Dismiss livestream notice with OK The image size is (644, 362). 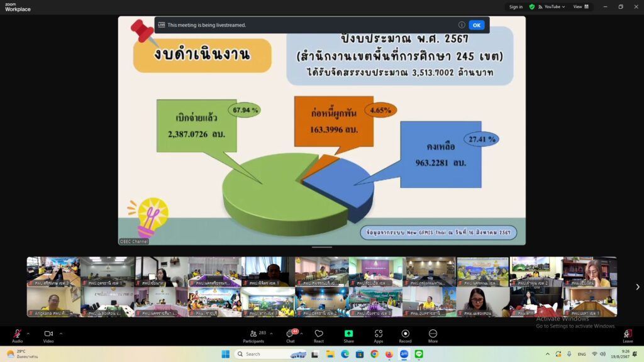476,25
